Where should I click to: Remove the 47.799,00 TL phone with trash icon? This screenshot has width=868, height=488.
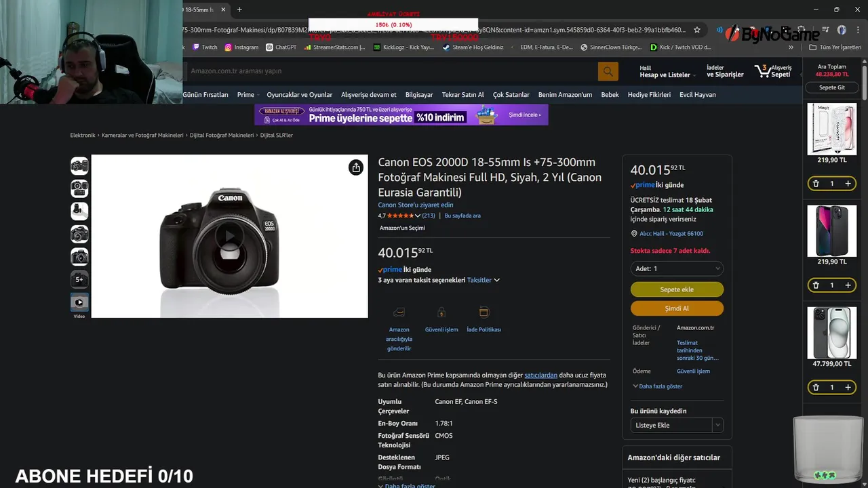point(816,388)
